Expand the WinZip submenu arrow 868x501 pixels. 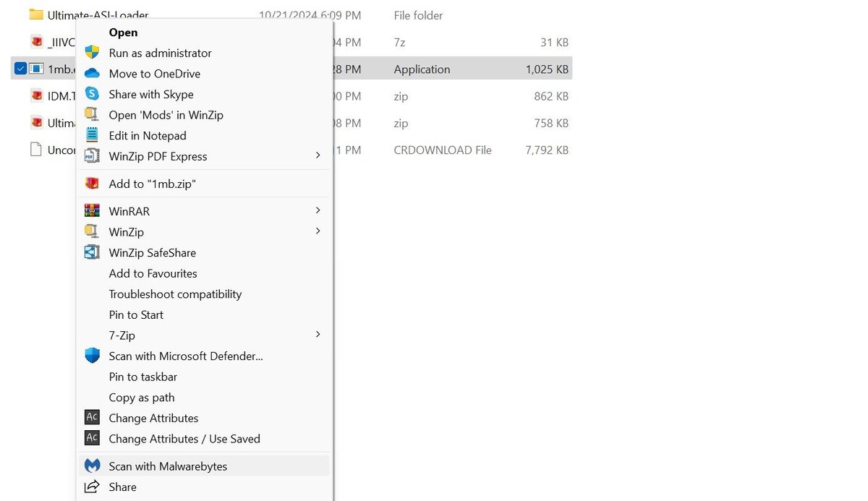click(x=318, y=231)
